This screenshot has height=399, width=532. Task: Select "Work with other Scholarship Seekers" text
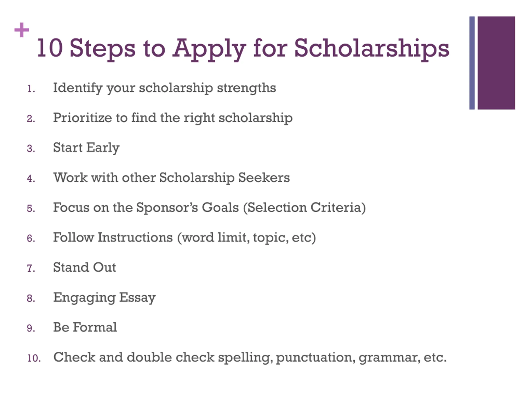click(171, 178)
